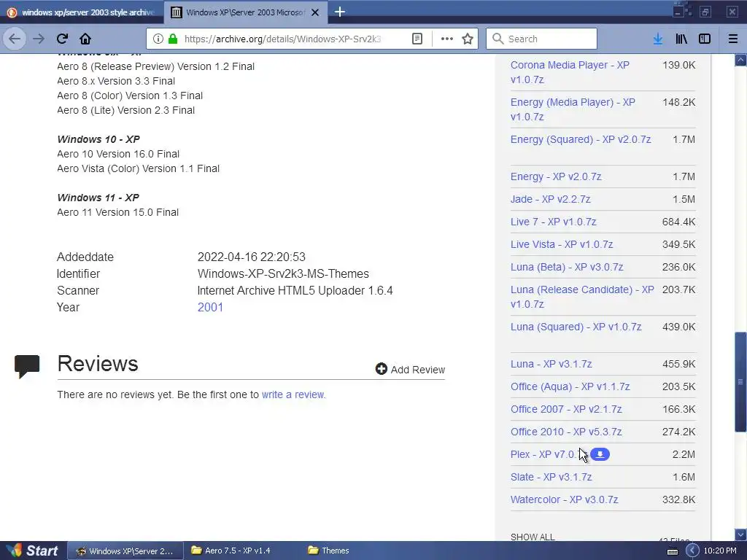747x560 pixels.
Task: Open Aero 7.5 - XP v1.4 taskbar folder
Action: coord(231,551)
